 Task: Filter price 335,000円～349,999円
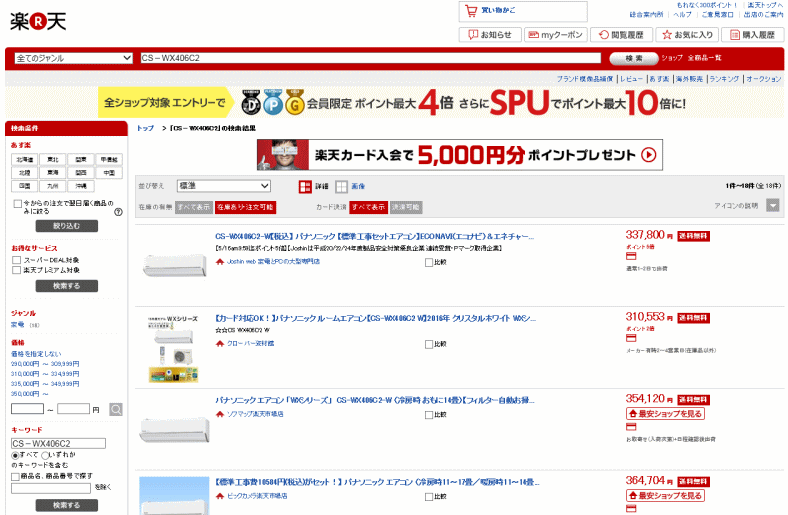[x=45, y=384]
